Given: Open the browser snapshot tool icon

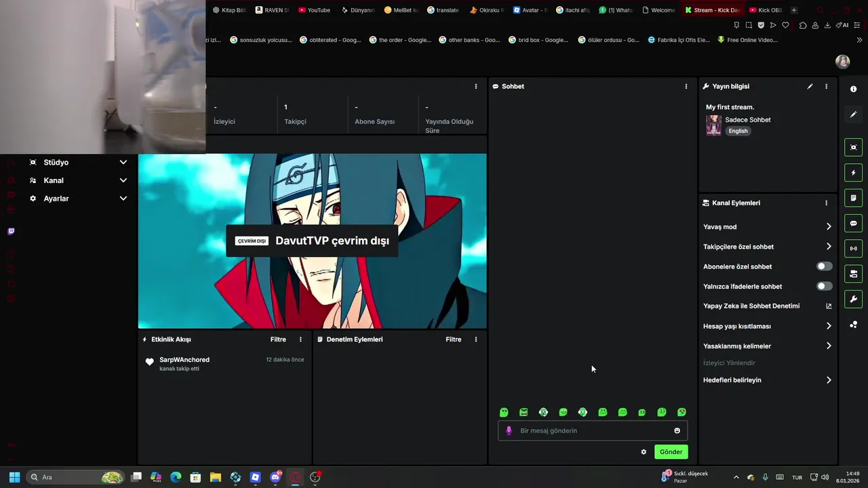Looking at the screenshot, I should [749, 25].
